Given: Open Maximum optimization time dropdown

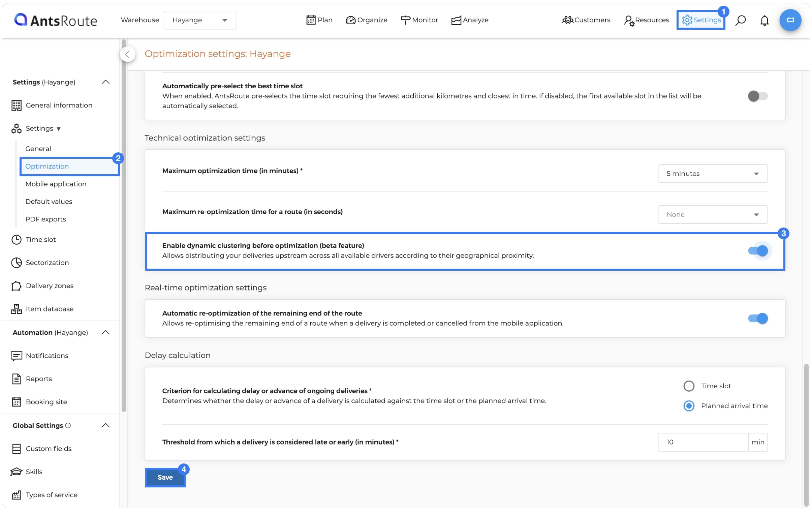Looking at the screenshot, I should click(x=712, y=173).
